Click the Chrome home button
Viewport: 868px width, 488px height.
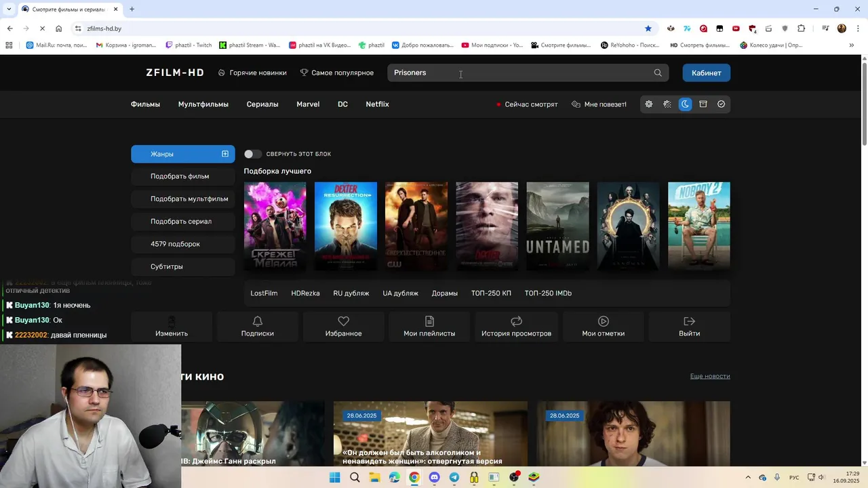pyautogui.click(x=58, y=28)
